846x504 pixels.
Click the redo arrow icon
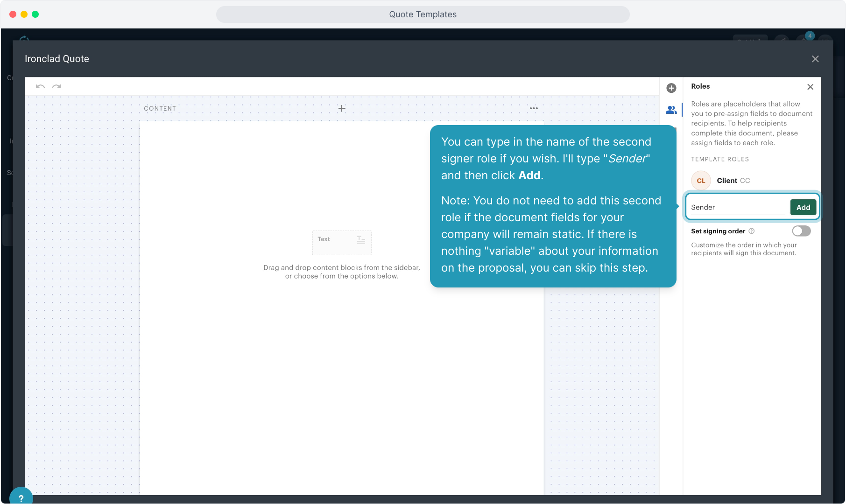pos(56,86)
